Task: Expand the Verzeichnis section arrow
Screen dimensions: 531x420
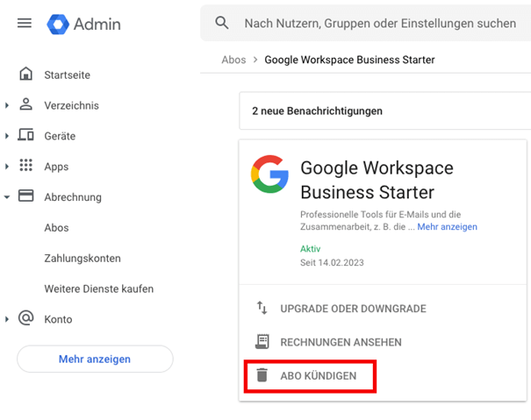Action: pyautogui.click(x=7, y=105)
